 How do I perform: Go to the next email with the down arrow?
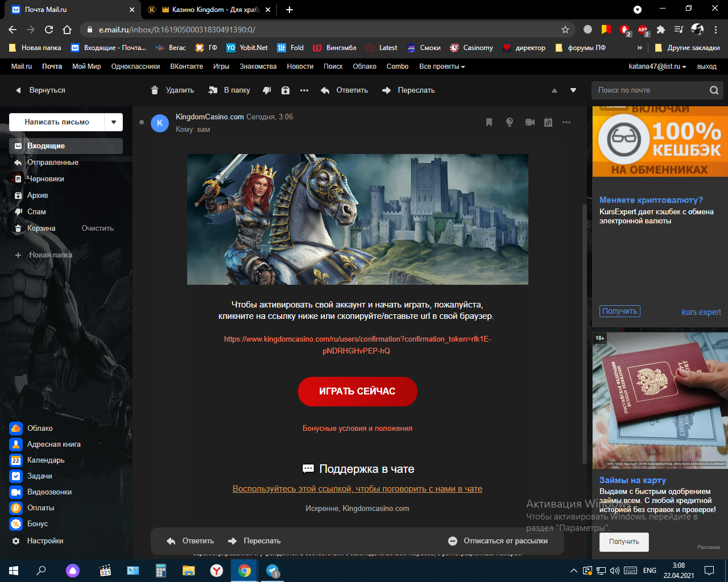click(x=573, y=90)
